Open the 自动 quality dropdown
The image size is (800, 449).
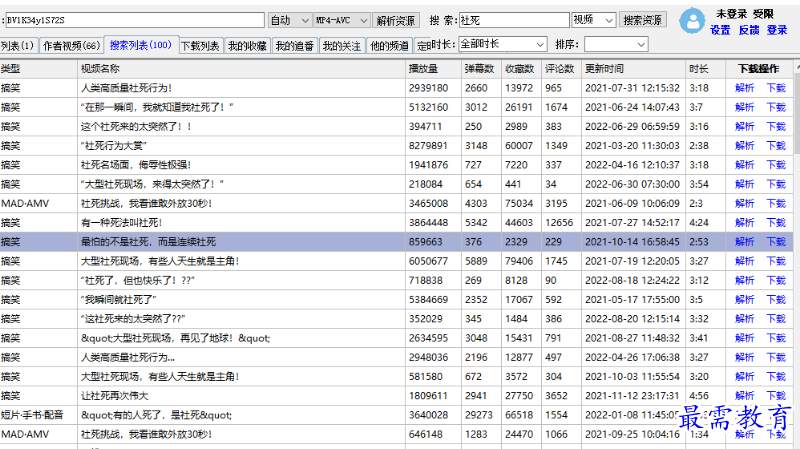[290, 20]
